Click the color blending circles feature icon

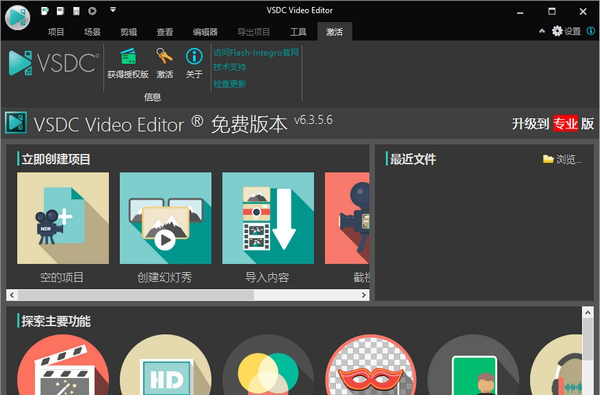[268, 364]
